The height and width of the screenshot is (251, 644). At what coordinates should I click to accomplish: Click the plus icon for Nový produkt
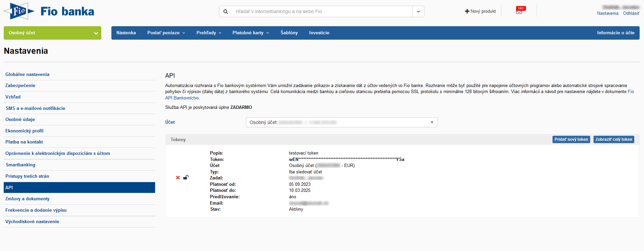tap(467, 11)
